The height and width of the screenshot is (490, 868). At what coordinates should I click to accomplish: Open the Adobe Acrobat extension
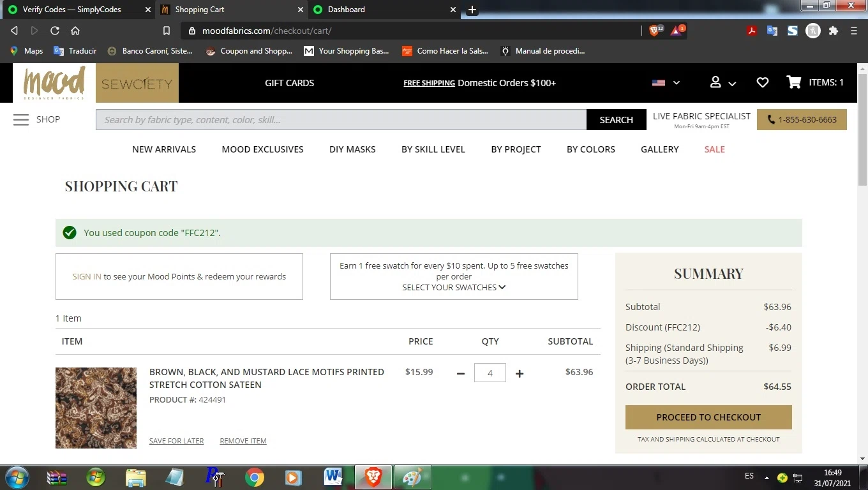coord(752,31)
